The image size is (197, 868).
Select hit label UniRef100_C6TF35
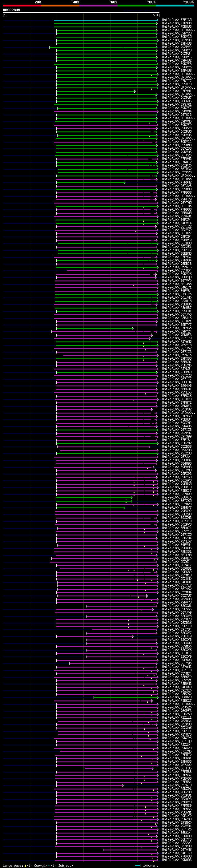(177, 769)
